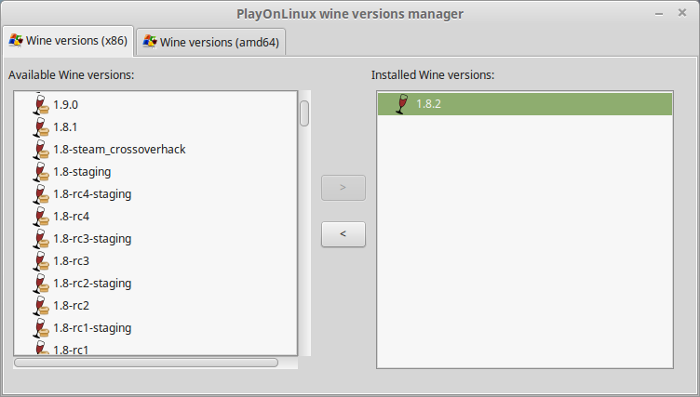Open the Wine versions (x86) tab
Screen dimensions: 700x397
[x=68, y=41]
